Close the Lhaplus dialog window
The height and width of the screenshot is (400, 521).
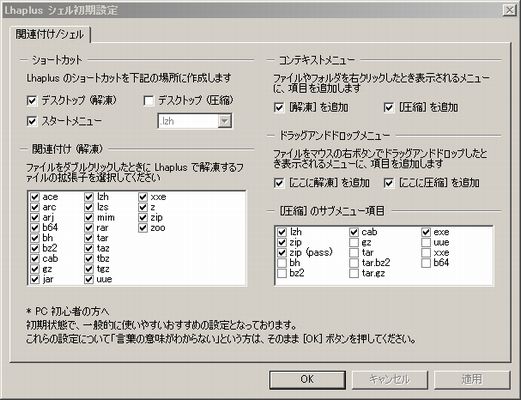(509, 10)
